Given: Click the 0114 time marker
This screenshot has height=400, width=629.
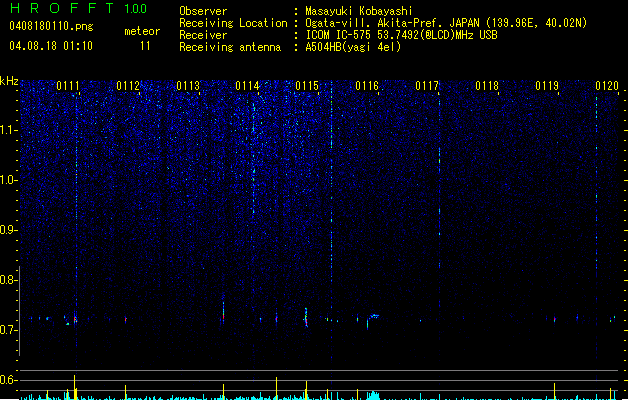Looking at the screenshot, I should (x=247, y=86).
